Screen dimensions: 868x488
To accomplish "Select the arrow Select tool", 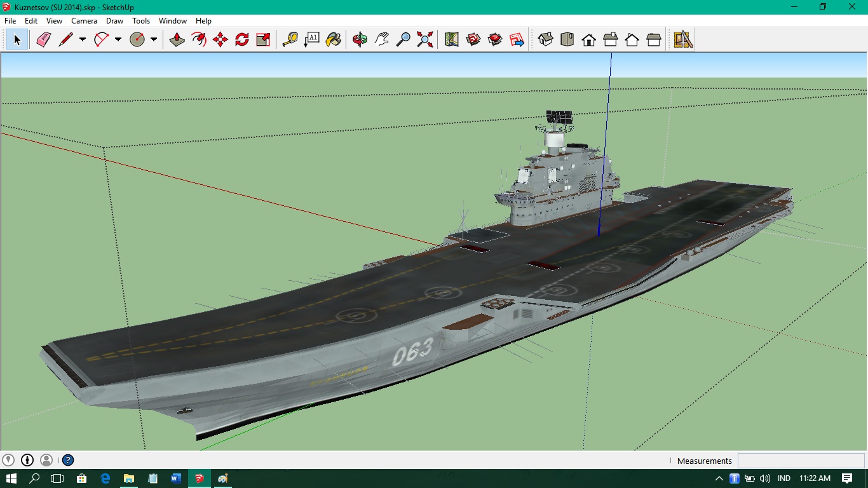I will (x=17, y=39).
